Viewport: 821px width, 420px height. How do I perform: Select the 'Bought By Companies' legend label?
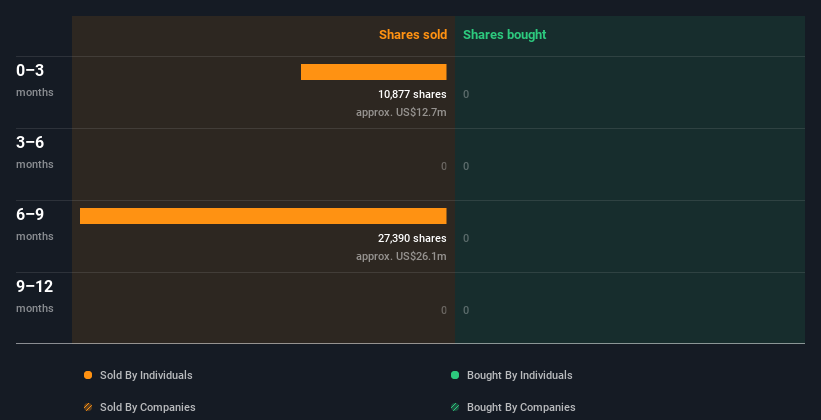pos(521,407)
